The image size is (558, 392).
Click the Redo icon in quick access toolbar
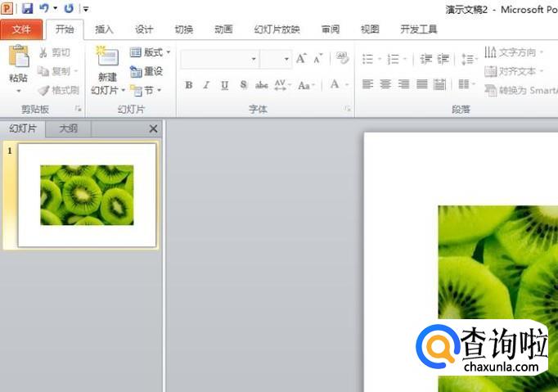(69, 8)
